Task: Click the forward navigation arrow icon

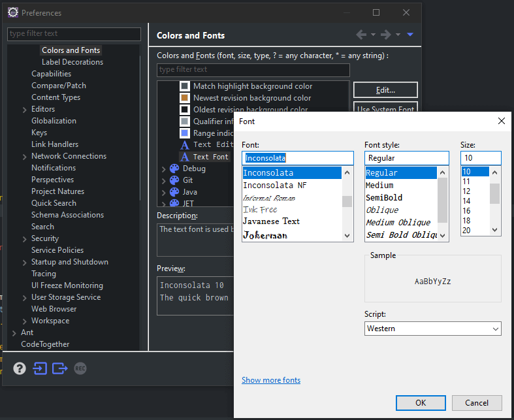Action: 385,35
